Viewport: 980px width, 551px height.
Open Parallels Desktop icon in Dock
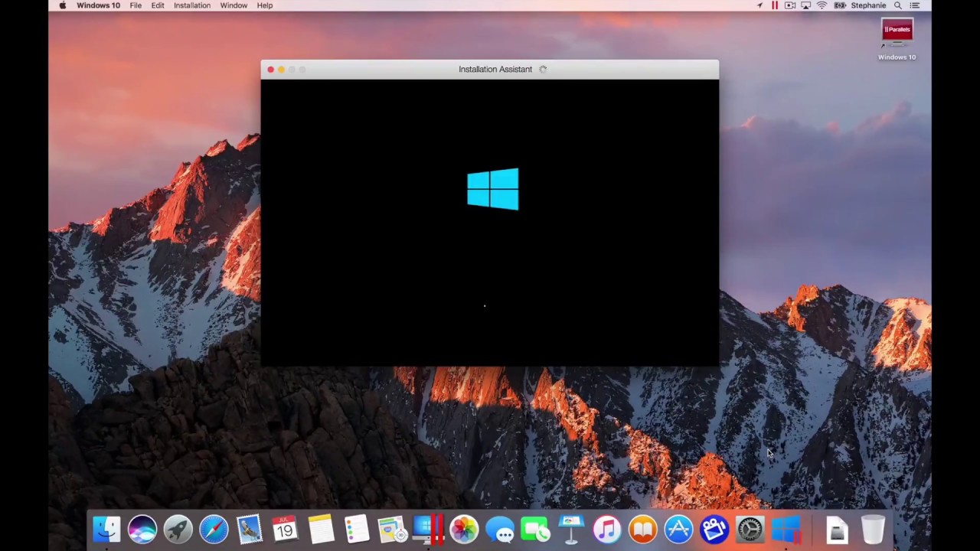coord(428,530)
